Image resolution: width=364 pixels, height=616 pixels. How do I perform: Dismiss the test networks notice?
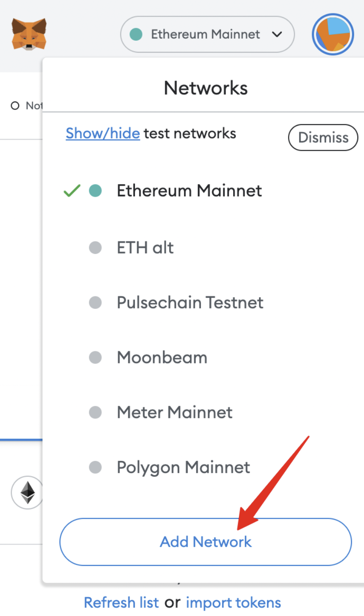(x=323, y=137)
